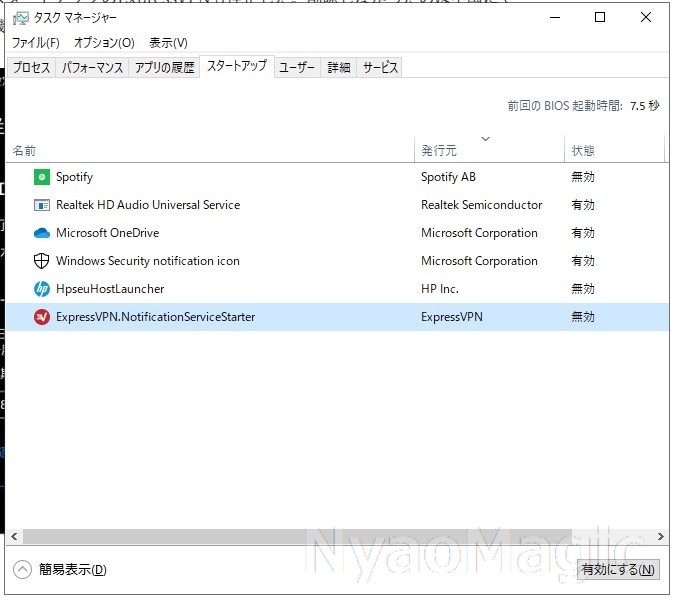Click 無効 status in Spotify row

click(x=583, y=177)
